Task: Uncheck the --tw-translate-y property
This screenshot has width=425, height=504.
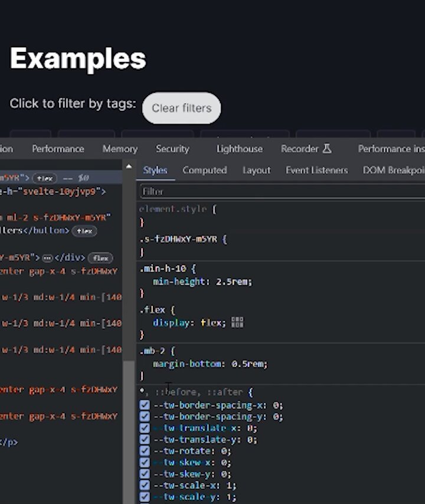Action: pos(145,440)
